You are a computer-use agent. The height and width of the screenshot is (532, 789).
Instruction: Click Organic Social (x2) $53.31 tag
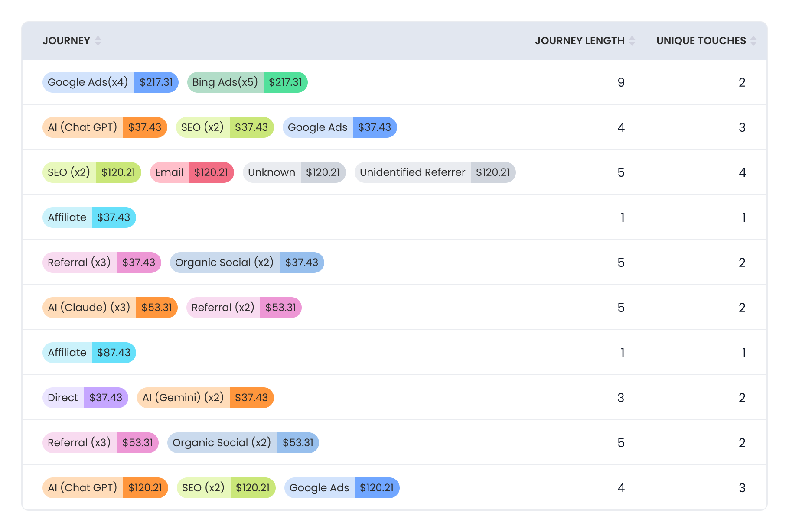click(243, 443)
